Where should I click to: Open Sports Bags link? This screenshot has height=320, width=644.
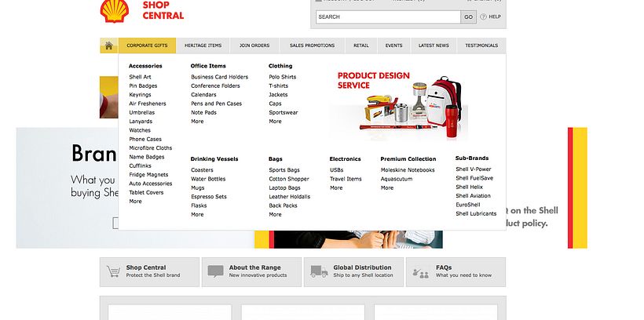coord(284,170)
